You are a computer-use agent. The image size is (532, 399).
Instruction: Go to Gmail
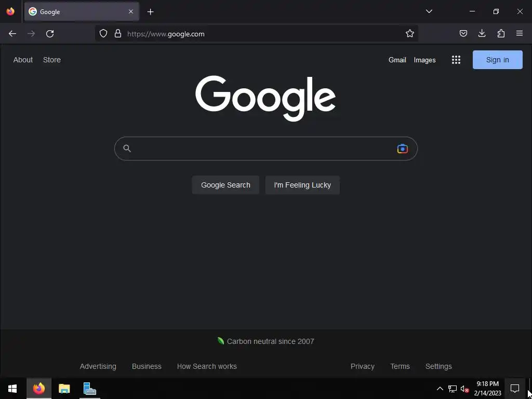click(x=397, y=60)
